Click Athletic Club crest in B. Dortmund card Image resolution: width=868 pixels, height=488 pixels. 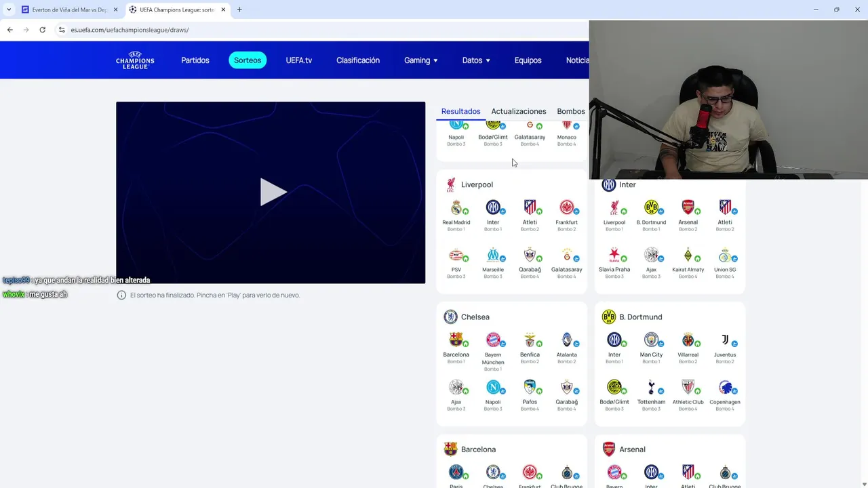(688, 387)
